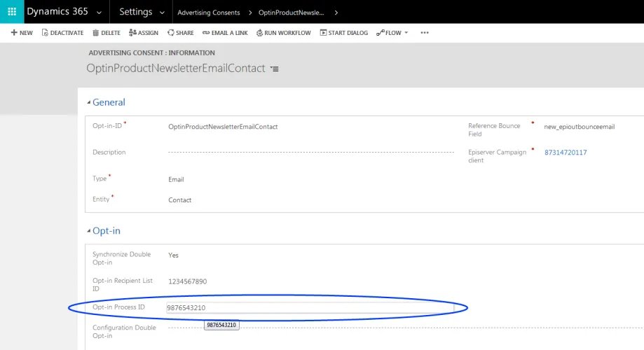Viewport: 644px width, 350px height.
Task: Open the more commands ellipsis menu
Action: pyautogui.click(x=425, y=32)
